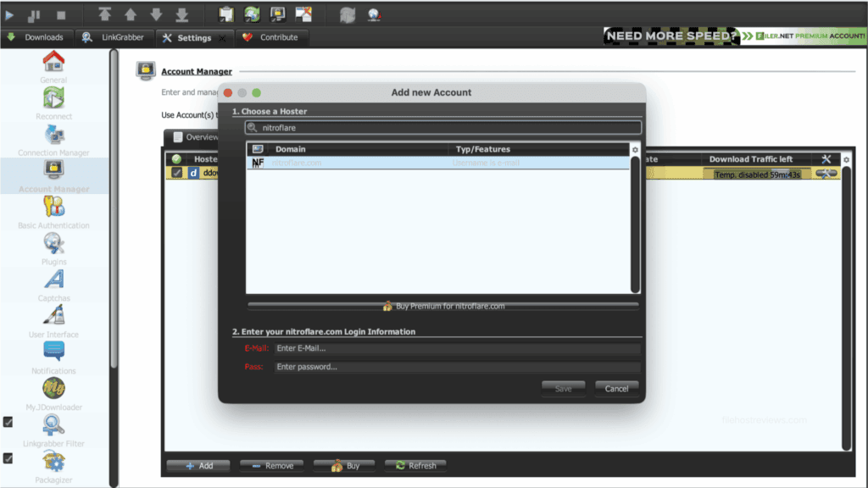Screen dimensions: 868x488
Task: Cancel the Add new Account dialog
Action: [617, 388]
